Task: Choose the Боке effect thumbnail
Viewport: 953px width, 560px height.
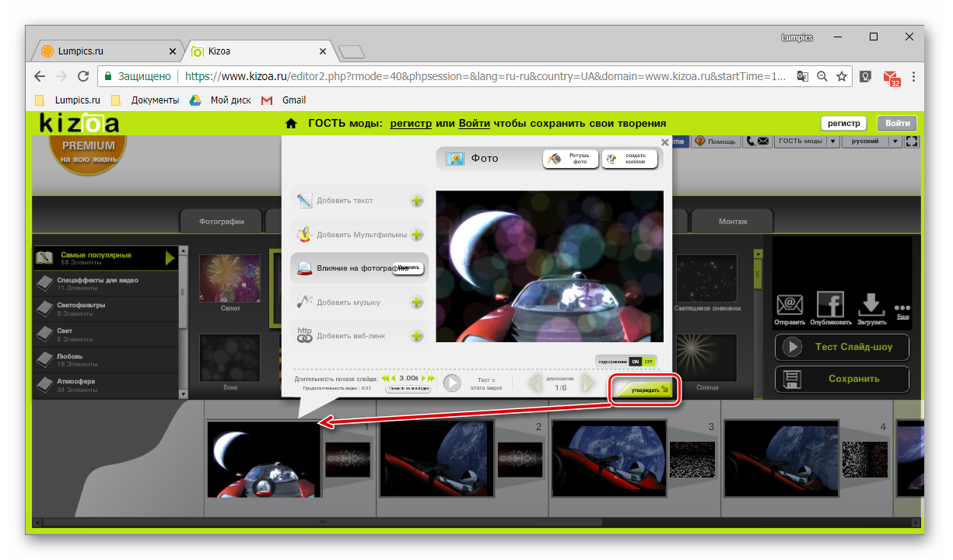Action: 230,358
